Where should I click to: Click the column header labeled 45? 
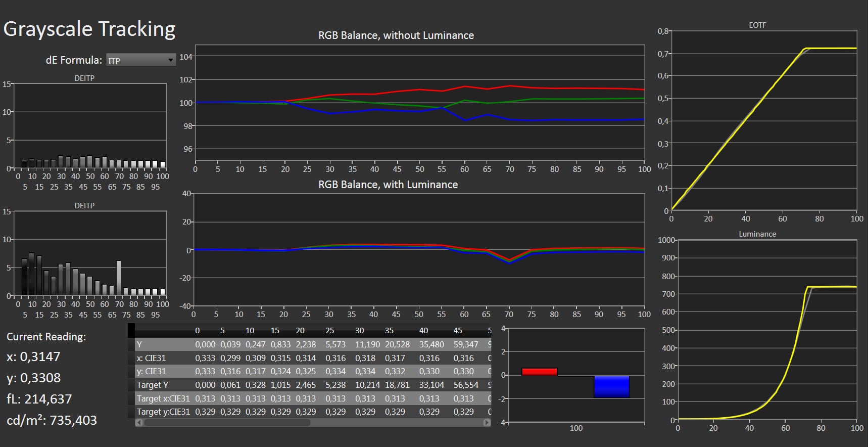458,331
